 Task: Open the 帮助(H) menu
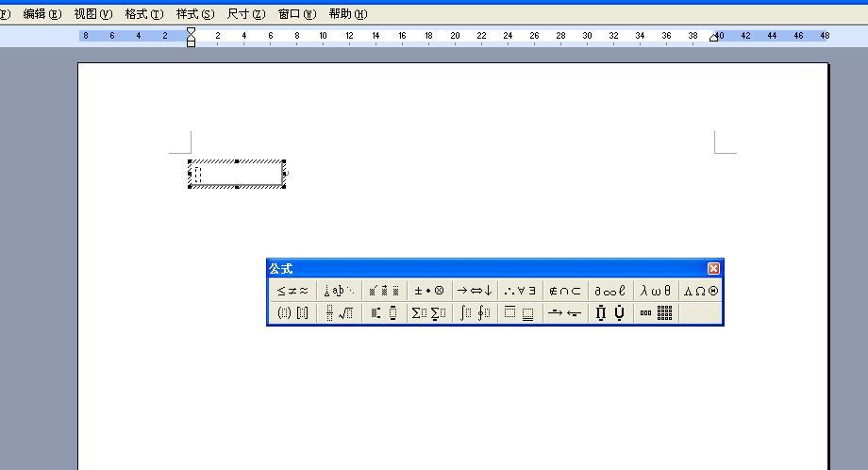pos(347,14)
